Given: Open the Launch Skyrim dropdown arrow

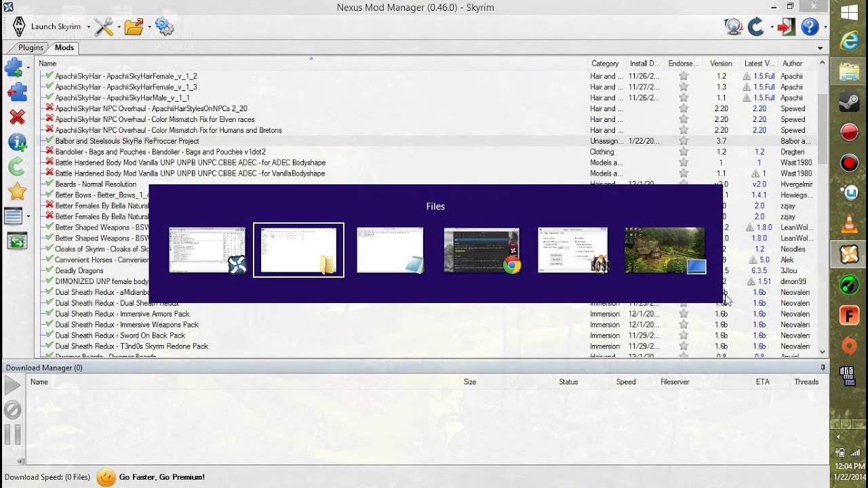Looking at the screenshot, I should 88,27.
